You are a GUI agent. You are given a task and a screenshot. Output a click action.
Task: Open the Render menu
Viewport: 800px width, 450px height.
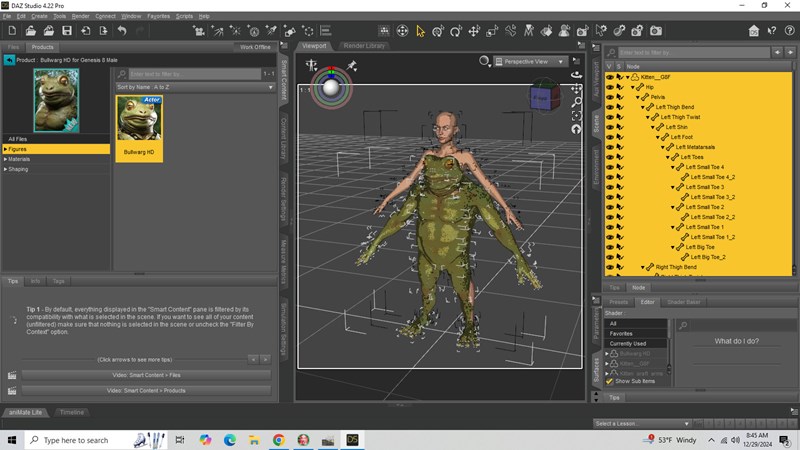coord(80,16)
